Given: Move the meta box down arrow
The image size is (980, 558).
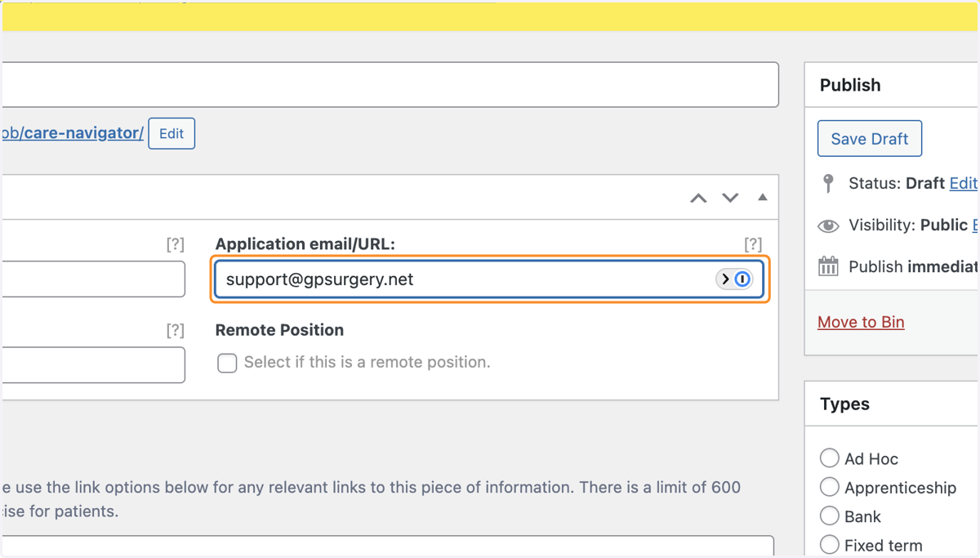Looking at the screenshot, I should (730, 198).
